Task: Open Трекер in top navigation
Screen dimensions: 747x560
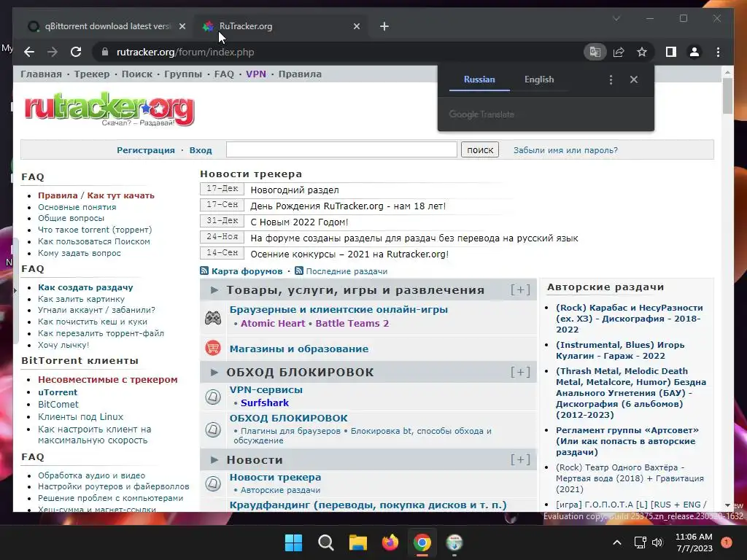Action: 91,74
